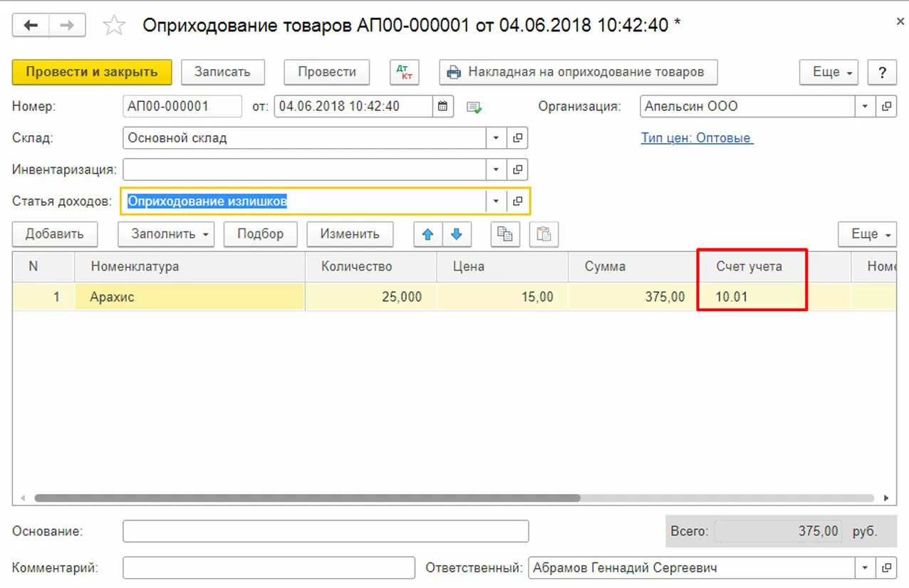Click the N column header
This screenshot has width=909, height=588.
(x=44, y=267)
